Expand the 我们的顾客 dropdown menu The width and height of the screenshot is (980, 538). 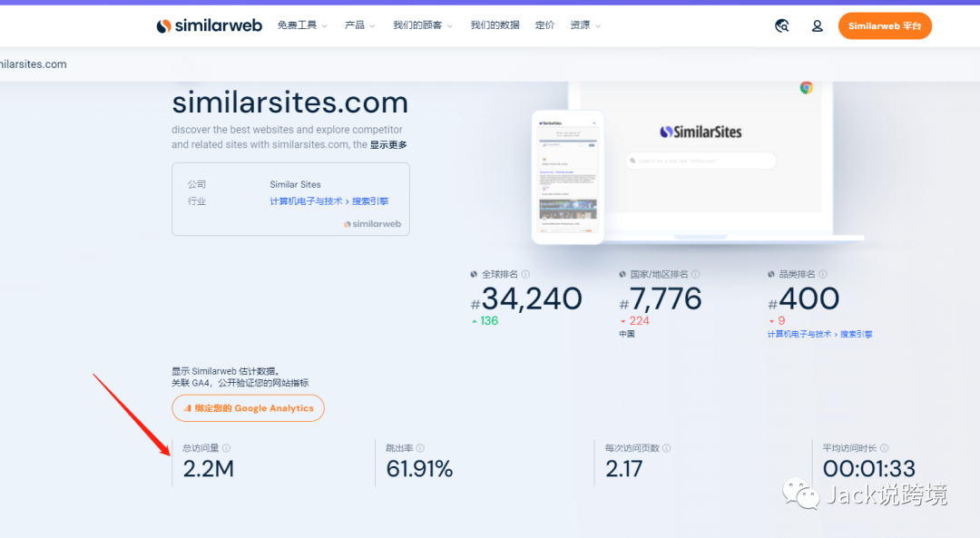tap(423, 25)
